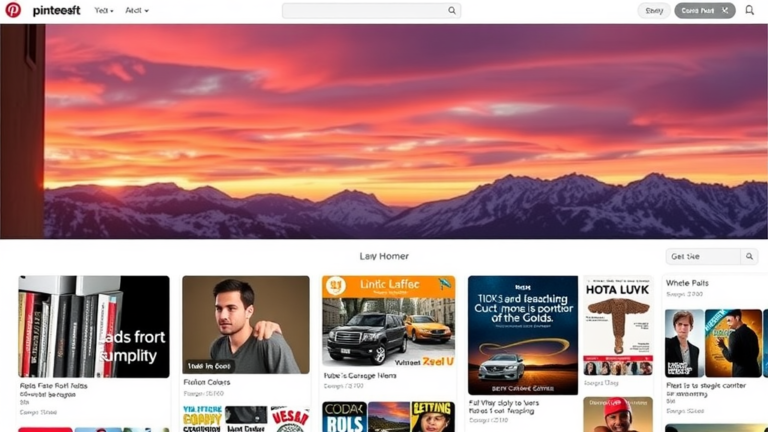Click the X icon on the dark header button
The height and width of the screenshot is (432, 768).
(x=725, y=11)
